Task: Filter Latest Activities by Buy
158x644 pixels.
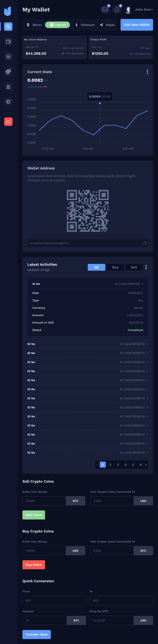Action: (115, 267)
